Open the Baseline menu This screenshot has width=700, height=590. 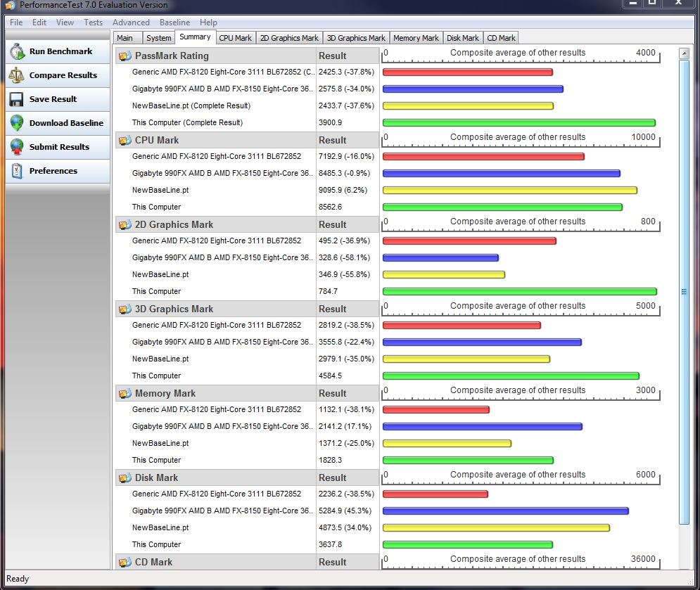(x=174, y=23)
